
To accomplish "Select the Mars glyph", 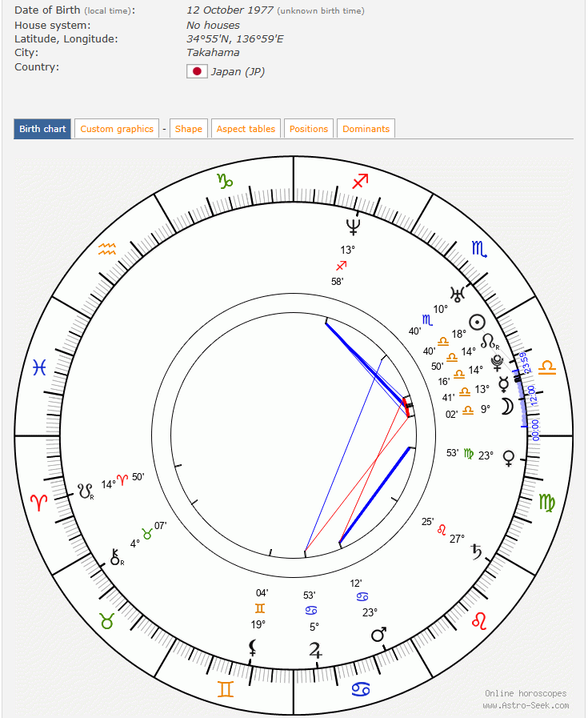I will (x=378, y=634).
